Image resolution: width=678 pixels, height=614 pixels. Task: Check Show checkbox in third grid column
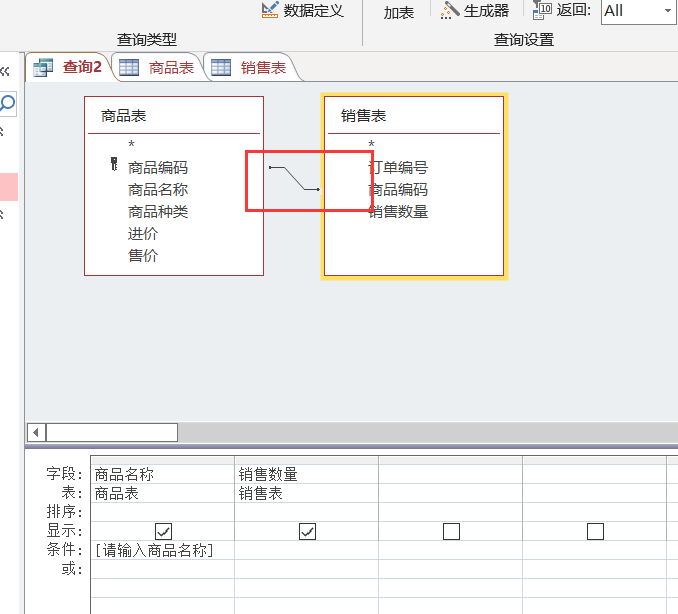(451, 531)
